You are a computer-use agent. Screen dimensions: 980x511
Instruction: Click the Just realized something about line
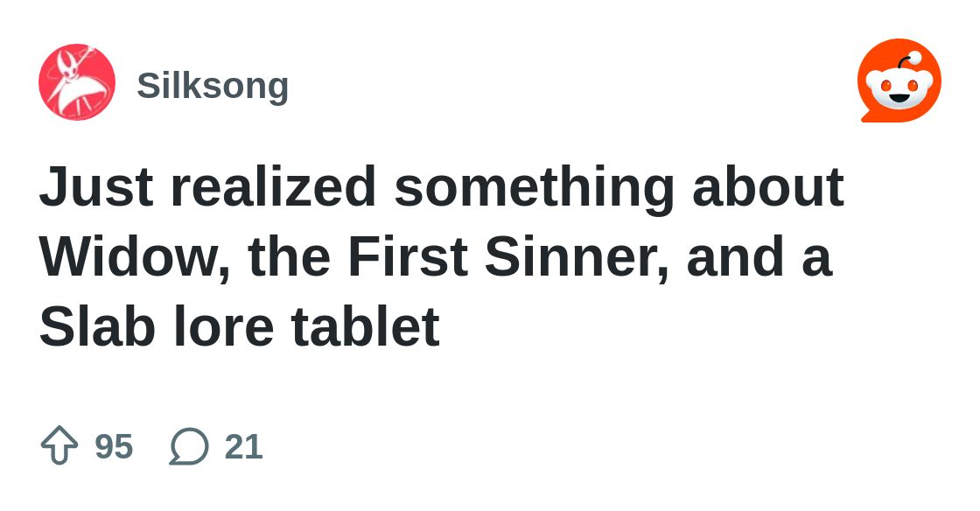click(442, 186)
